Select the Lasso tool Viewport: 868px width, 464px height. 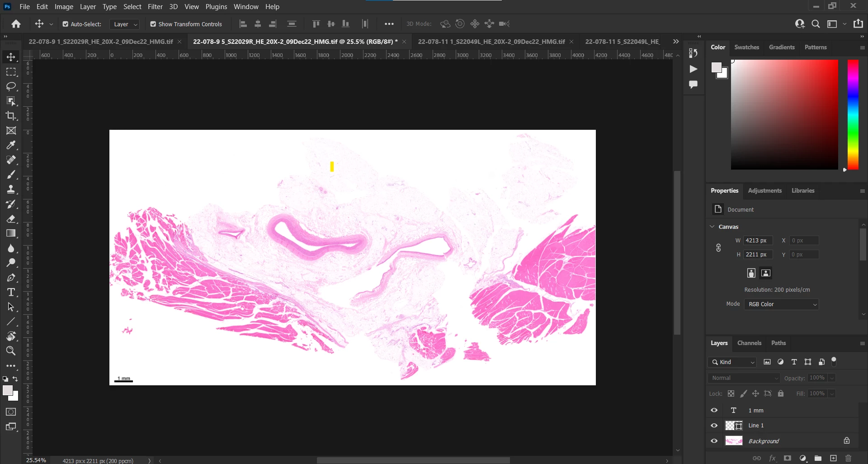pyautogui.click(x=11, y=86)
